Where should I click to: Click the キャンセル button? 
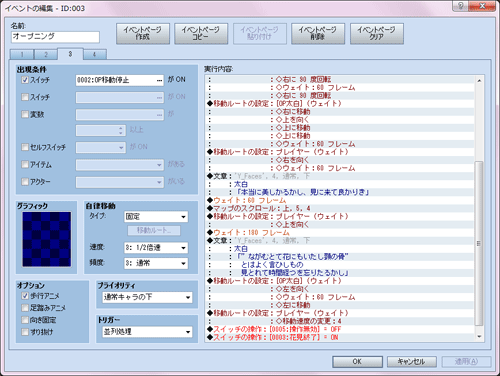click(412, 362)
